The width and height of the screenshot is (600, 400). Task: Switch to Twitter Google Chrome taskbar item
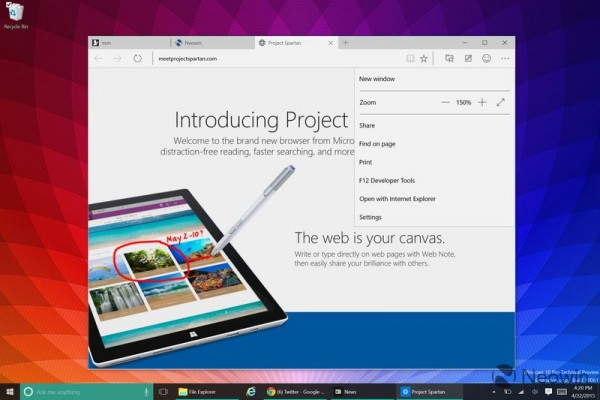pyautogui.click(x=295, y=392)
